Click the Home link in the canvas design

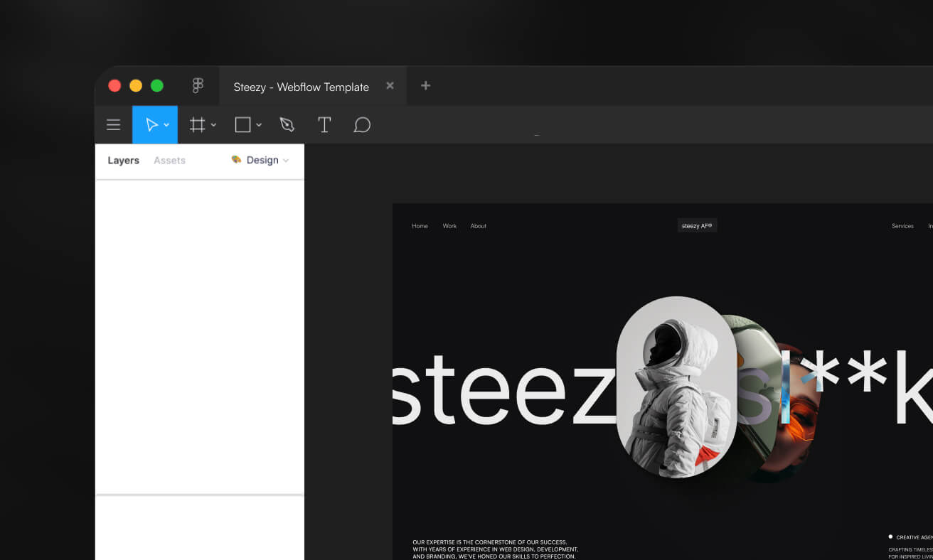(420, 226)
